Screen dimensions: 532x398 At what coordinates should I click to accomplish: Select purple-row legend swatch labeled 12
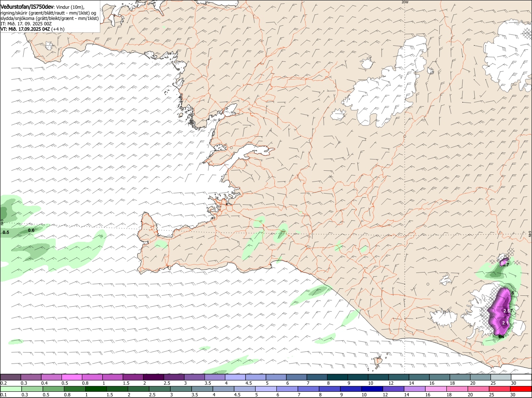[399, 377]
